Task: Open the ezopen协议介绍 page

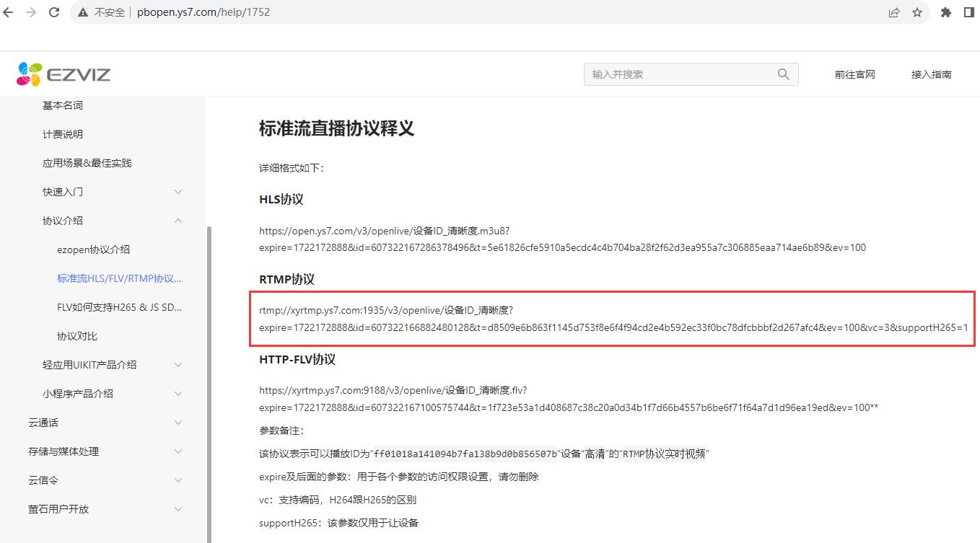Action: coord(94,250)
